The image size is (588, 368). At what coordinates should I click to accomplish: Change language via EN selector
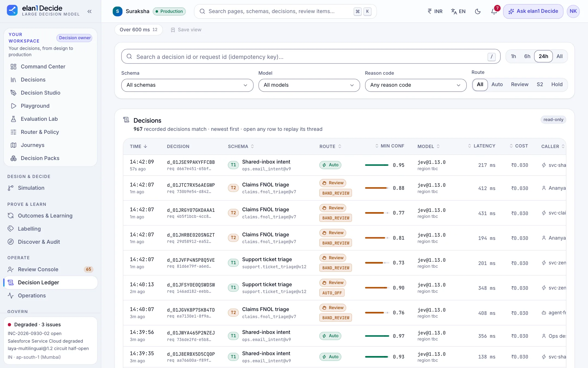coord(458,11)
